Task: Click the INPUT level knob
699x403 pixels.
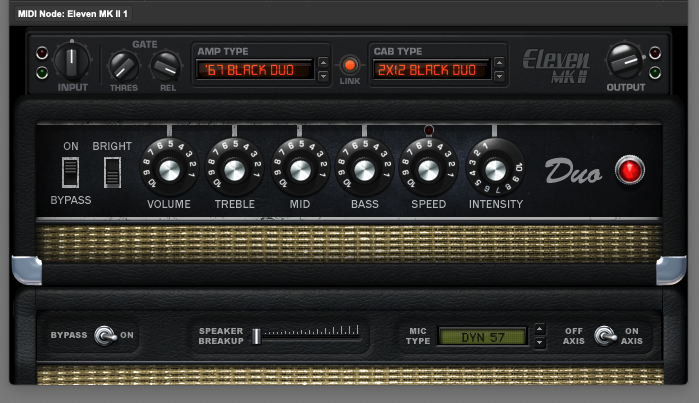Action: point(72,61)
